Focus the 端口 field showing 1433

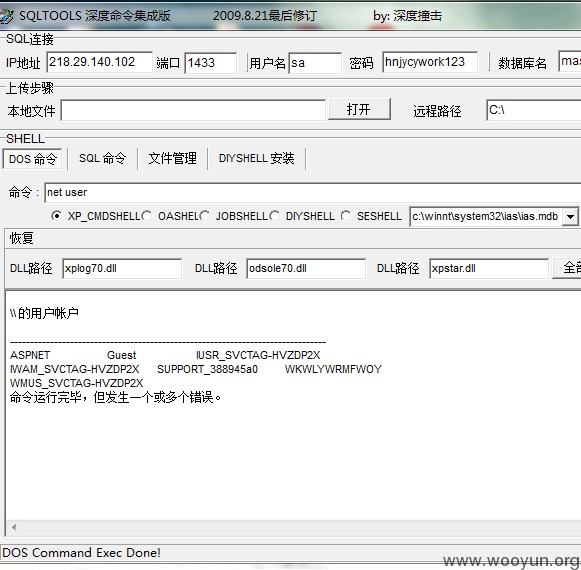211,63
